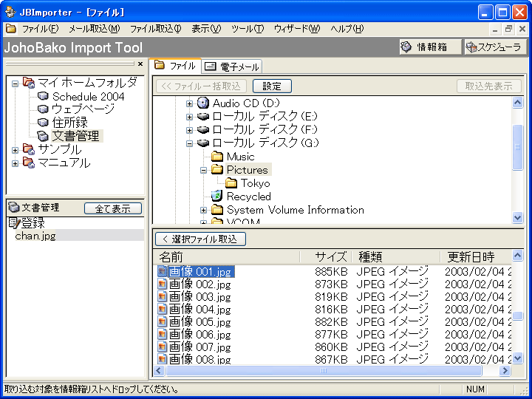Open the 表示(V) menu
The height and width of the screenshot is (399, 532).
[x=206, y=29]
